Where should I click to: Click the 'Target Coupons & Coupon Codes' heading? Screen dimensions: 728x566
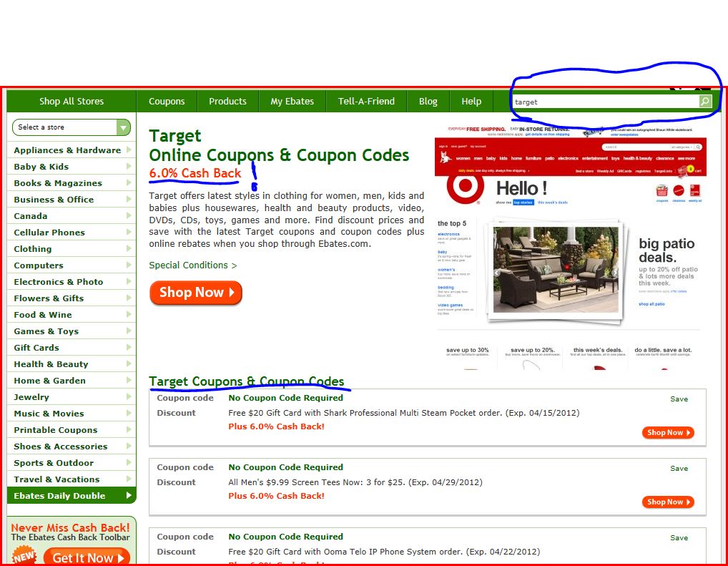[247, 381]
